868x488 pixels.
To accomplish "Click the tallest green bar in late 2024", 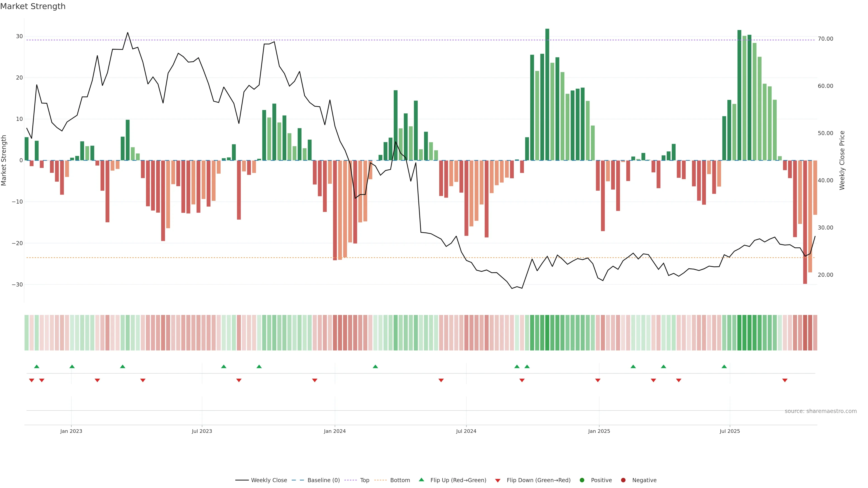I will (x=547, y=94).
